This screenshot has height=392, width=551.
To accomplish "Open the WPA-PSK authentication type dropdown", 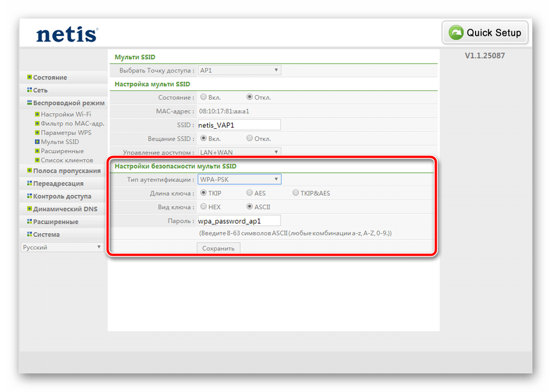I will [x=239, y=179].
